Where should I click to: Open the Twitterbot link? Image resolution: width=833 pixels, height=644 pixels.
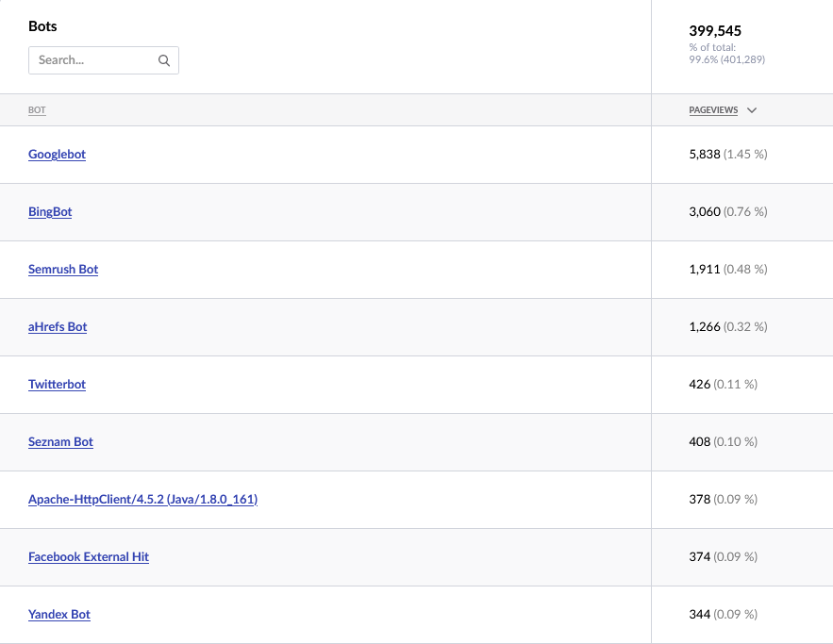[57, 385]
